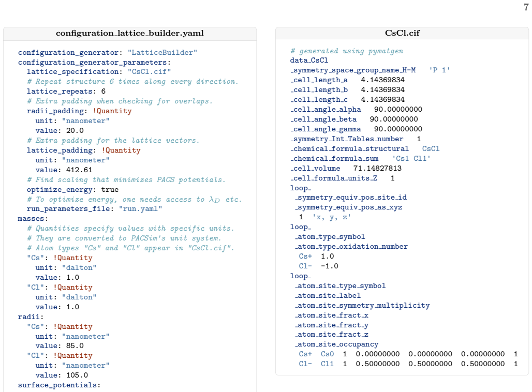
Task: Click the _chemical_formula_sum 'Cs1 Cl1' value
Action: [411, 159]
